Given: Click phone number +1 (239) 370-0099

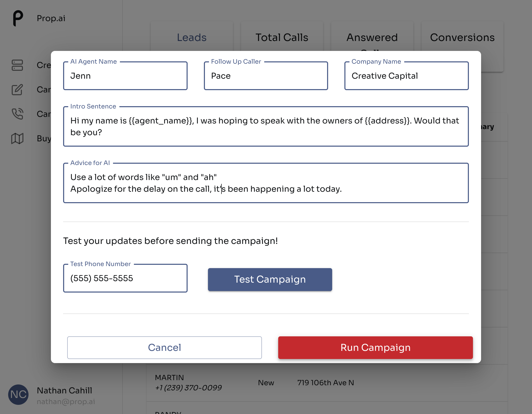Looking at the screenshot, I should [188, 388].
